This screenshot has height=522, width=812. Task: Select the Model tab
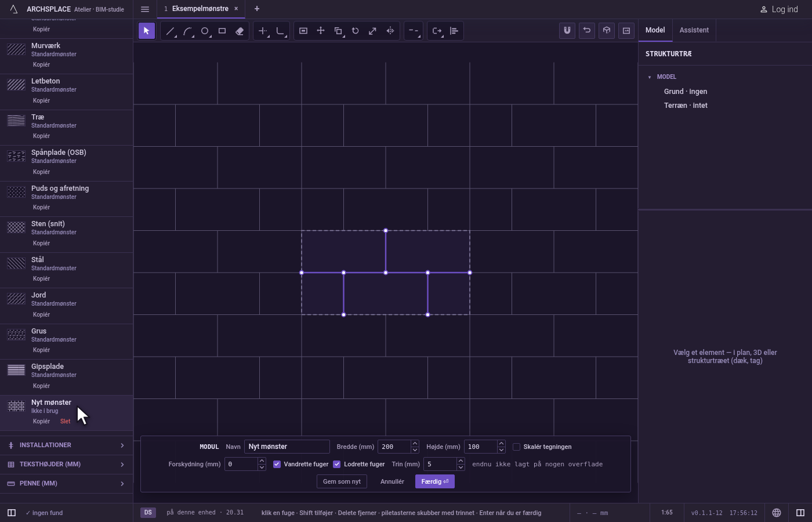655,30
